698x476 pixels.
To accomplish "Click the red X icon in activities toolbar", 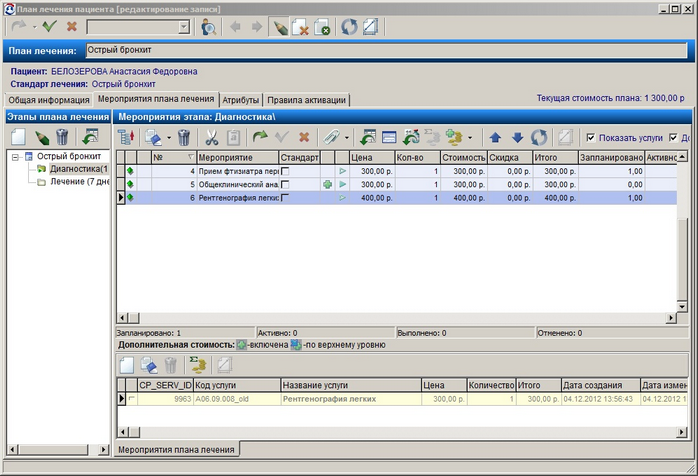I will coord(304,137).
